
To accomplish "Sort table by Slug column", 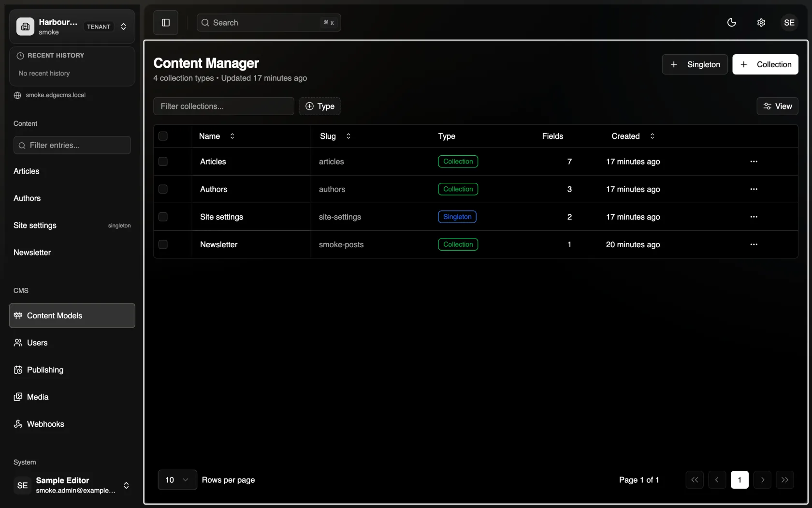I will click(335, 136).
